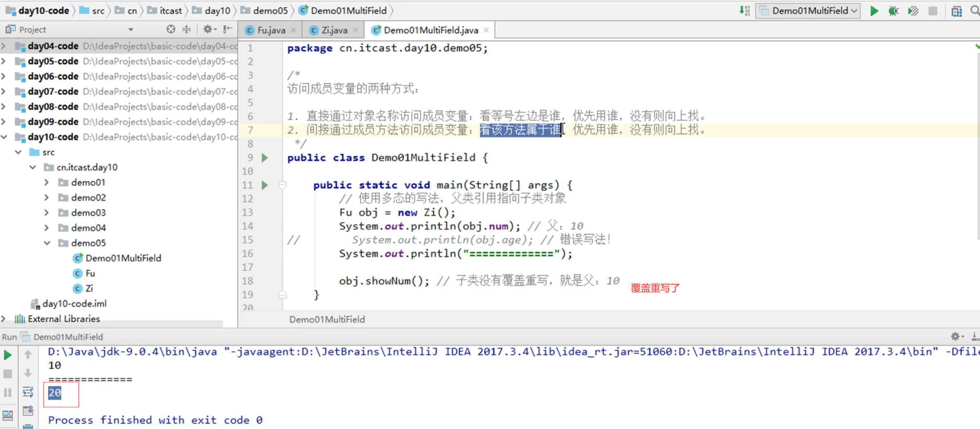
Task: Click the Down stack trace arrow
Action: point(28,373)
